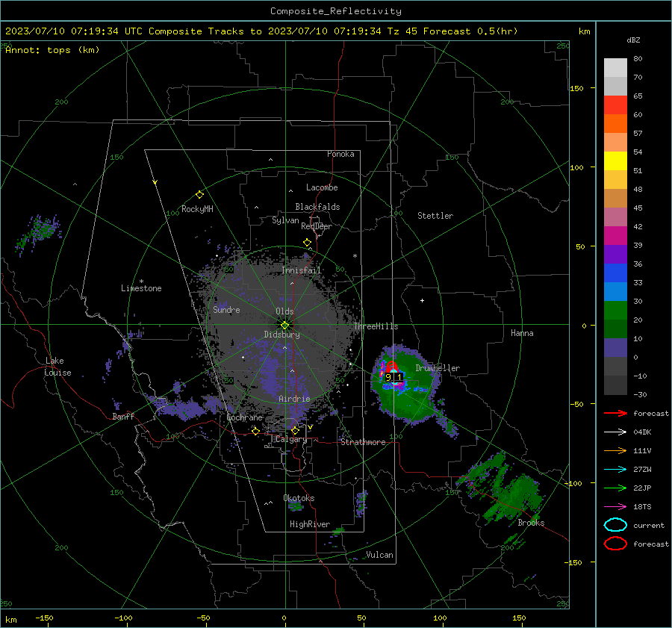
Task: Click the Vulcan city label
Action: click(380, 555)
